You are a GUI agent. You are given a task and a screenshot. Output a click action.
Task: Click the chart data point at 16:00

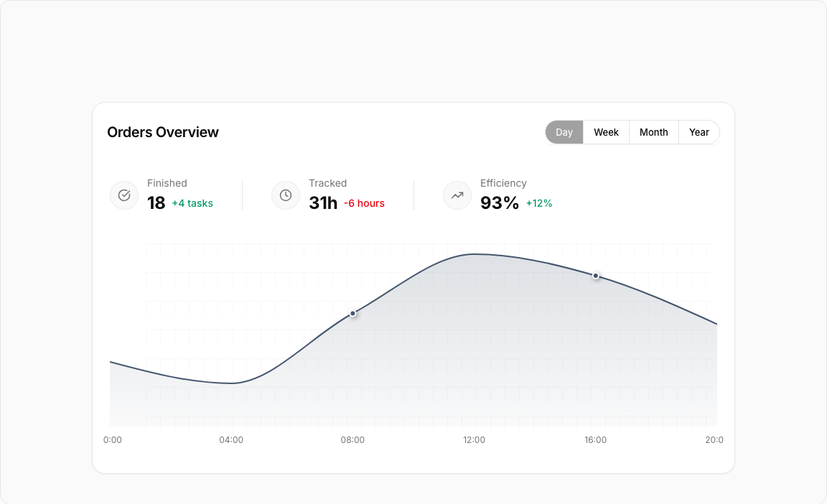click(596, 276)
